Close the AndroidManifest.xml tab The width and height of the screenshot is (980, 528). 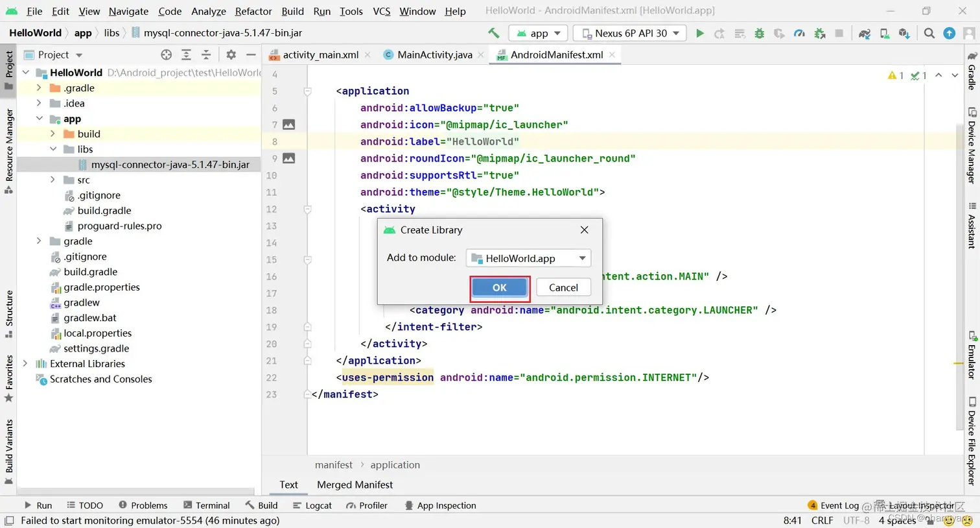pyautogui.click(x=612, y=55)
